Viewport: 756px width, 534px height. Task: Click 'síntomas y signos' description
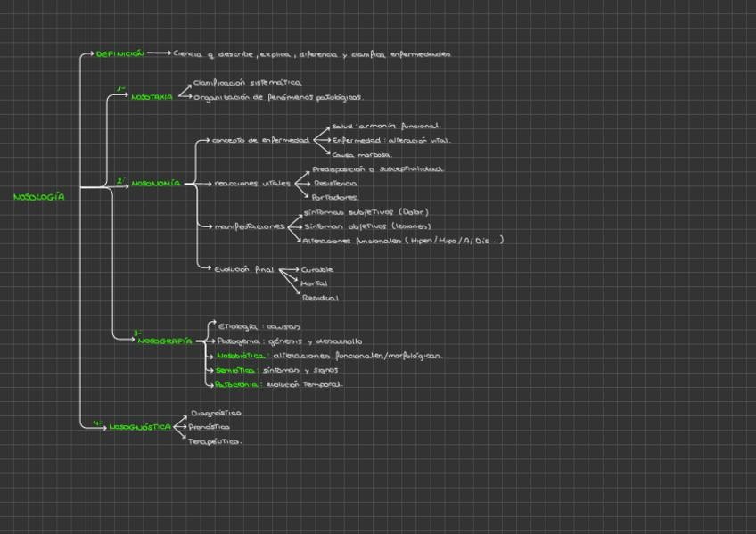[300, 370]
